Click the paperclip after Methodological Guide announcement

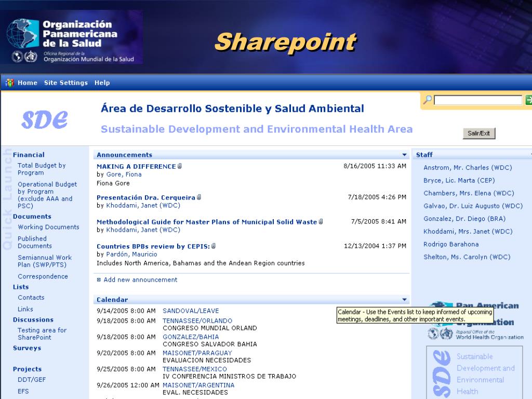point(321,221)
